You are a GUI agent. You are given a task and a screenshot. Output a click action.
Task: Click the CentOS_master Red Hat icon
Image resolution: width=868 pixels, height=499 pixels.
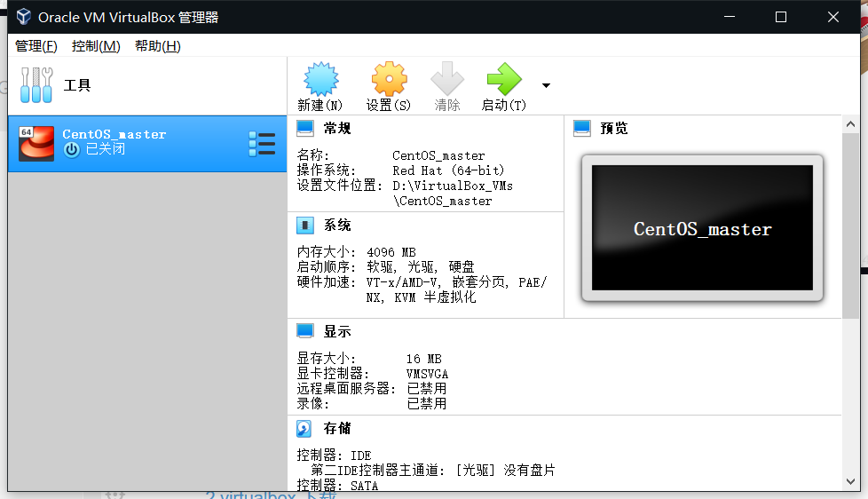click(x=36, y=144)
